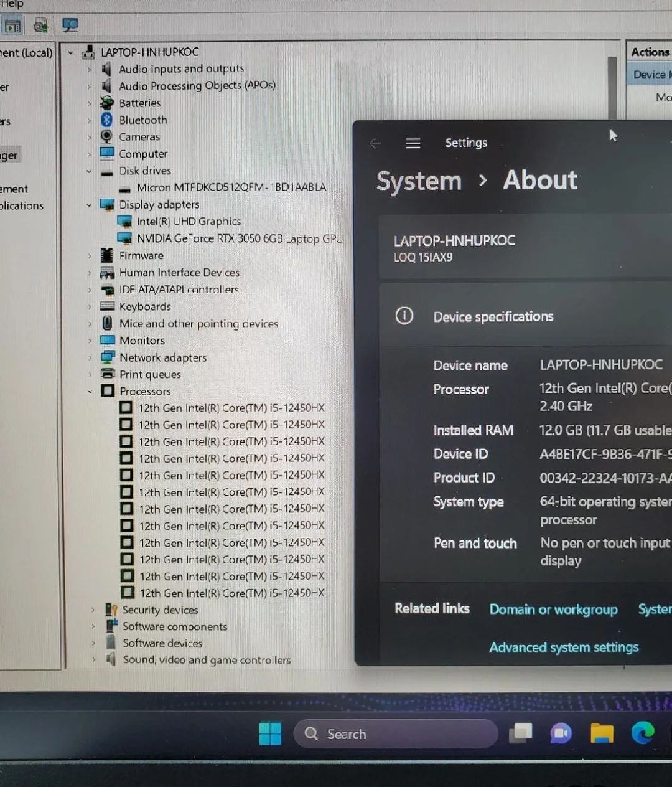
Task: Select the last 12th Gen Intel Core i5-12450HX entry
Action: [231, 593]
